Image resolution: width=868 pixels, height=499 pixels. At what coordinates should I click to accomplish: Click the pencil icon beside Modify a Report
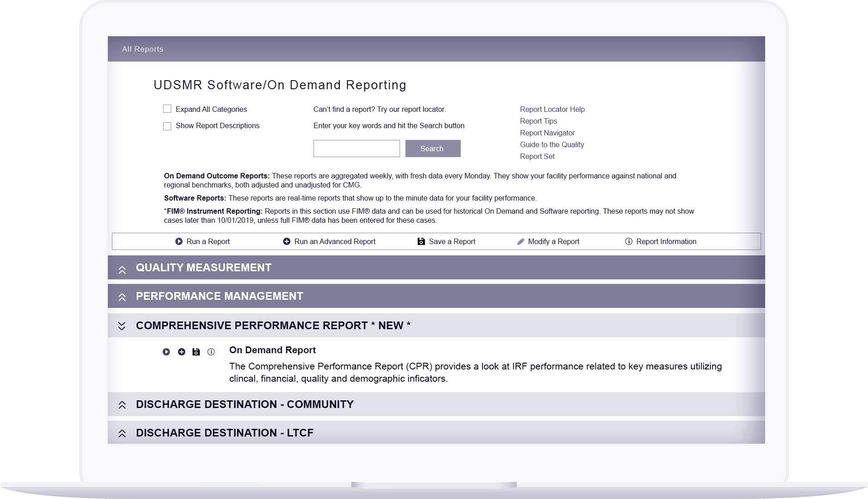click(521, 241)
